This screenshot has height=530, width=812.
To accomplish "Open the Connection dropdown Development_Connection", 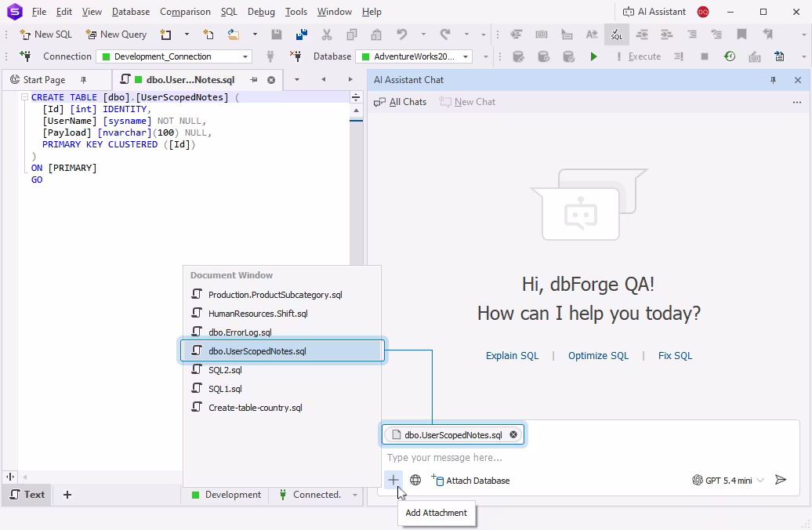I will pyautogui.click(x=174, y=56).
